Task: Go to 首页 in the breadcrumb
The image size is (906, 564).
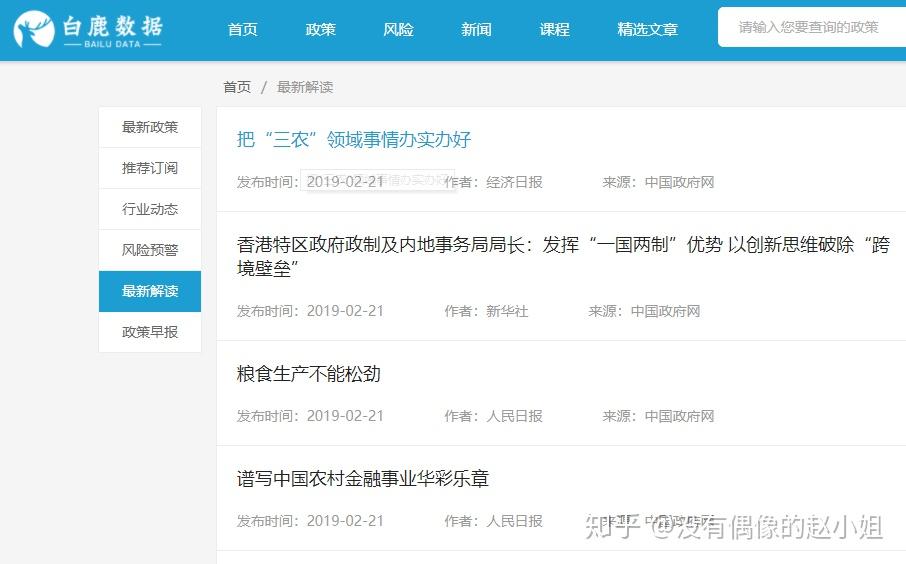Action: coord(237,87)
